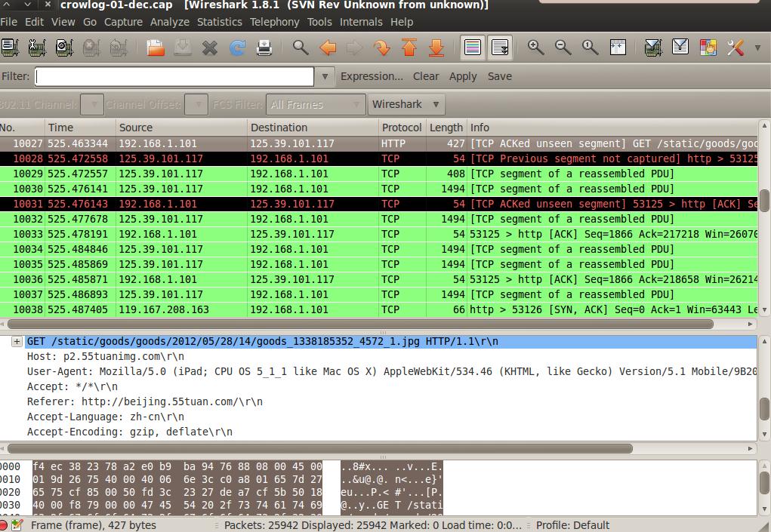Viewport: 771px width, 532px height.
Task: Select packet 10033 ACK row
Action: point(378,234)
